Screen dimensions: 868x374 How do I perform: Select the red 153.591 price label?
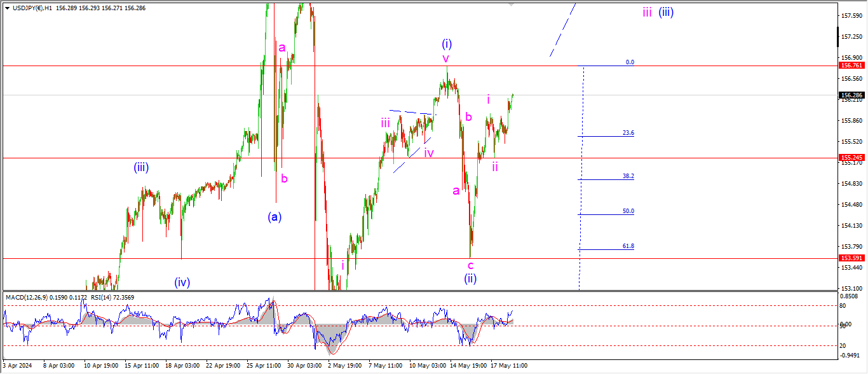tap(850, 258)
